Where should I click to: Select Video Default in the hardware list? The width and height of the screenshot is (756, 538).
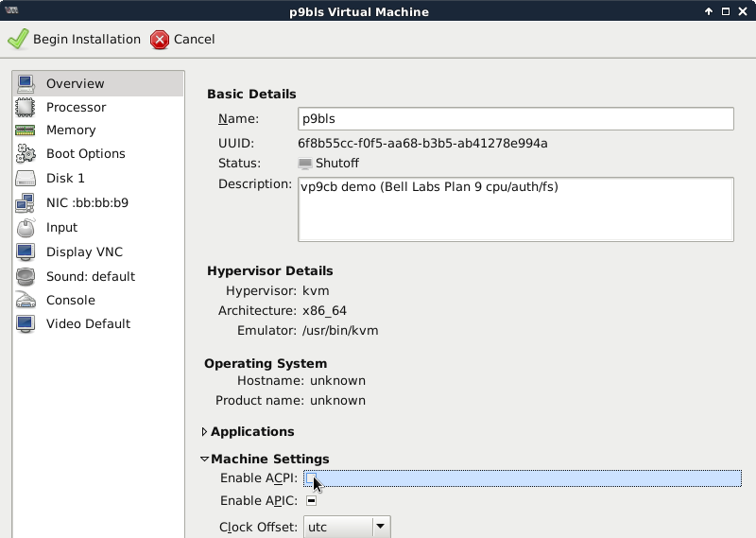tap(88, 323)
